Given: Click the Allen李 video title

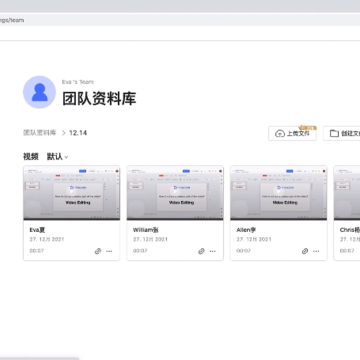Looking at the screenshot, I should tap(246, 230).
